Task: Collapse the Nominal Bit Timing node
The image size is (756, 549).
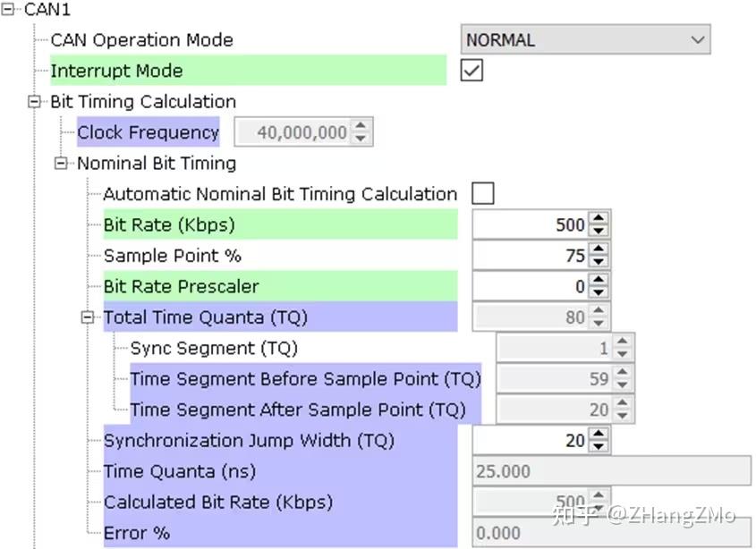Action: (62, 163)
